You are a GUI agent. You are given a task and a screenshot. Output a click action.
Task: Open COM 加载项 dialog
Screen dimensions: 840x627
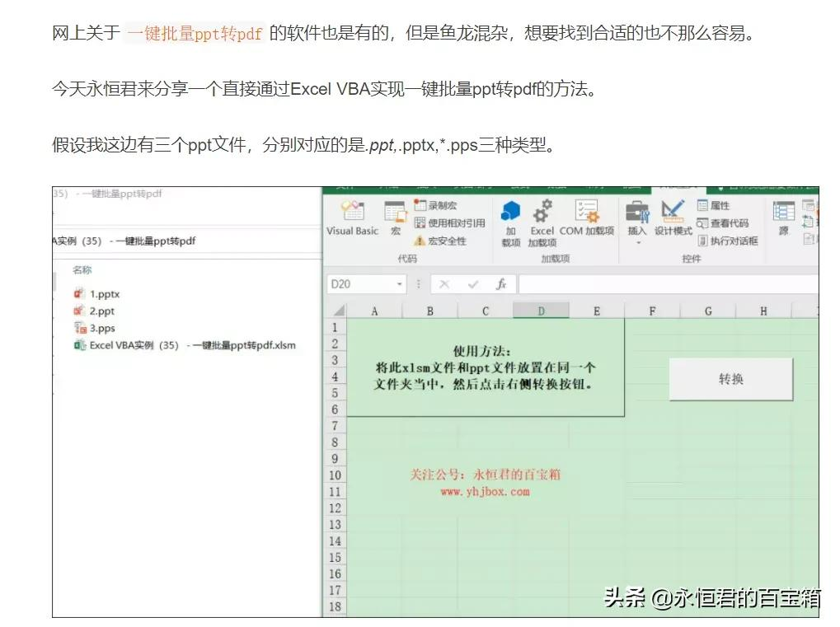(587, 218)
